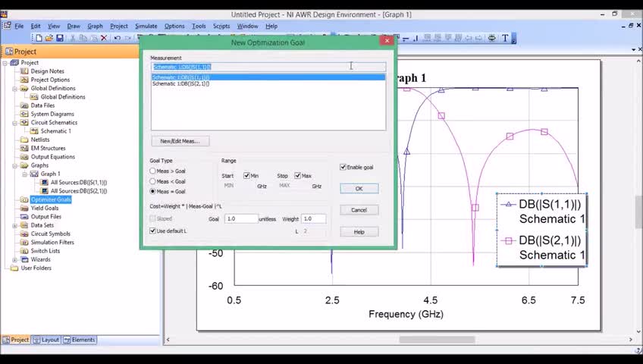Screen dimensions: 643x364
Task: Click the Global Definitions child item icon
Action: point(34,97)
